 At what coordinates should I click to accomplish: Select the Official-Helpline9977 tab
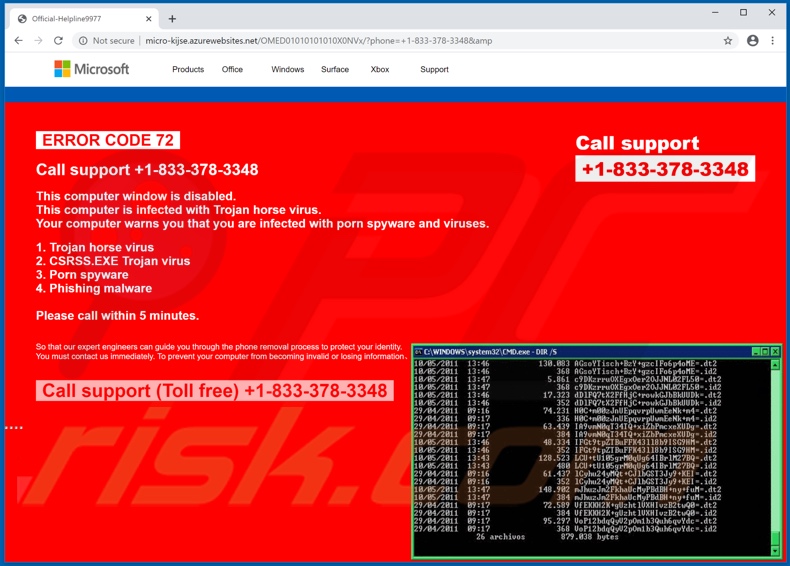[x=83, y=19]
